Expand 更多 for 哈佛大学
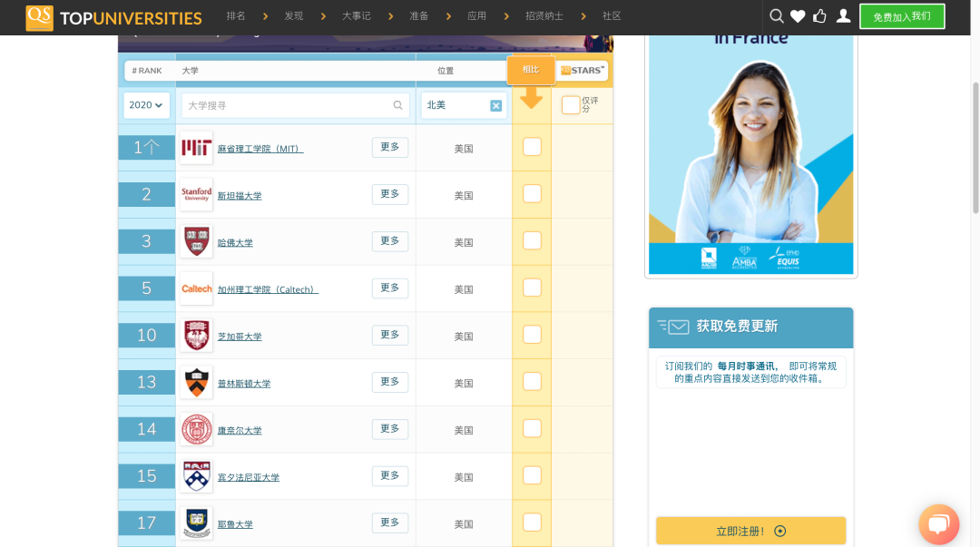Image resolution: width=980 pixels, height=547 pixels. coord(390,240)
